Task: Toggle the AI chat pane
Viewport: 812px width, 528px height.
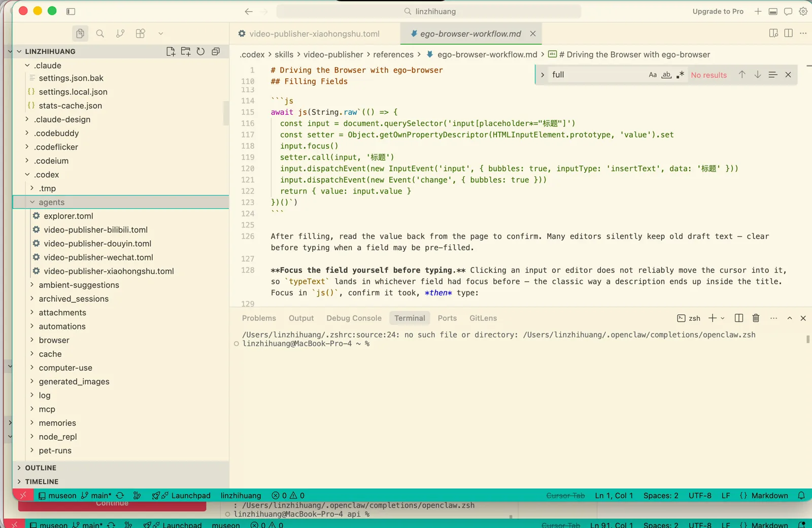Action: click(788, 11)
